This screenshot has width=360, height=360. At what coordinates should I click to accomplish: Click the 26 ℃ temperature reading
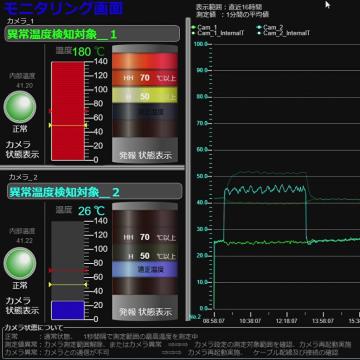tap(92, 211)
